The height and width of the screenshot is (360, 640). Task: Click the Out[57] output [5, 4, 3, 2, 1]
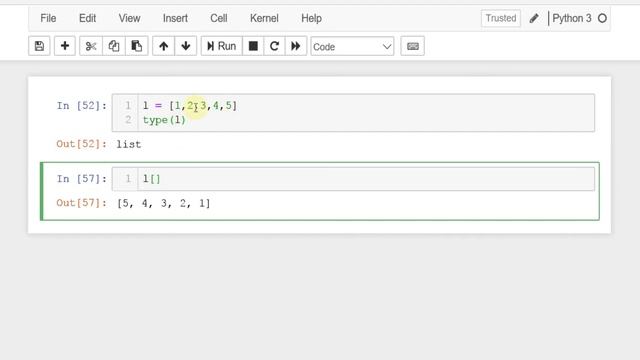pyautogui.click(x=164, y=203)
